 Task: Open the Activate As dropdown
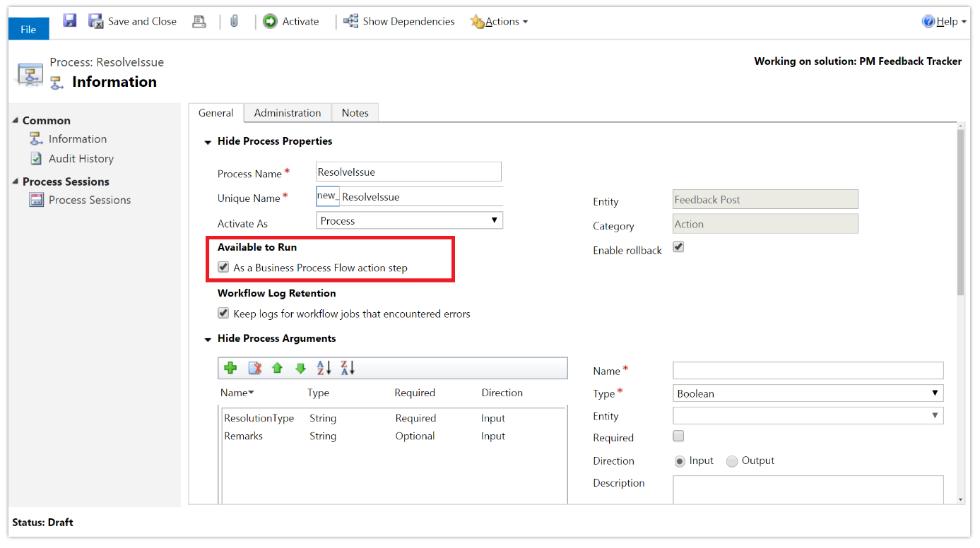409,221
